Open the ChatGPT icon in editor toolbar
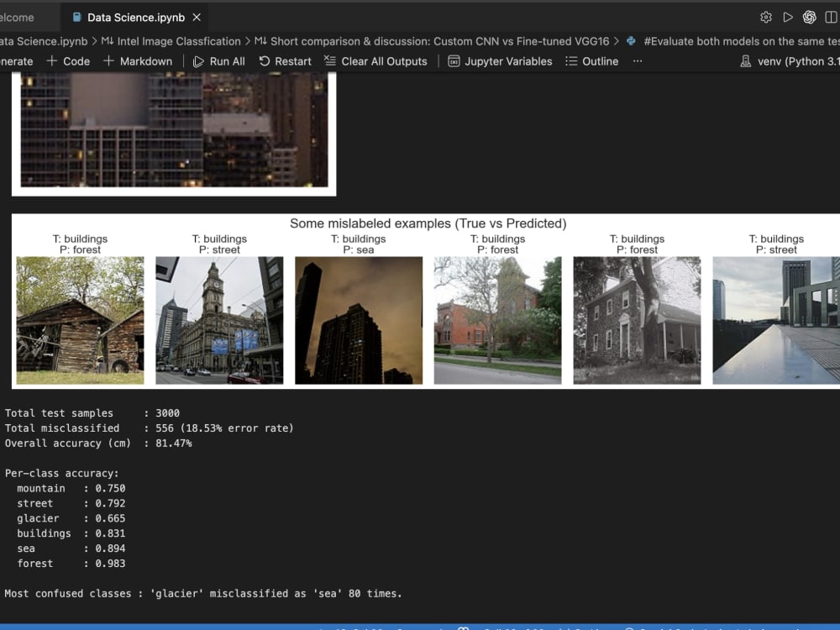Image resolution: width=840 pixels, height=630 pixels. [x=810, y=17]
